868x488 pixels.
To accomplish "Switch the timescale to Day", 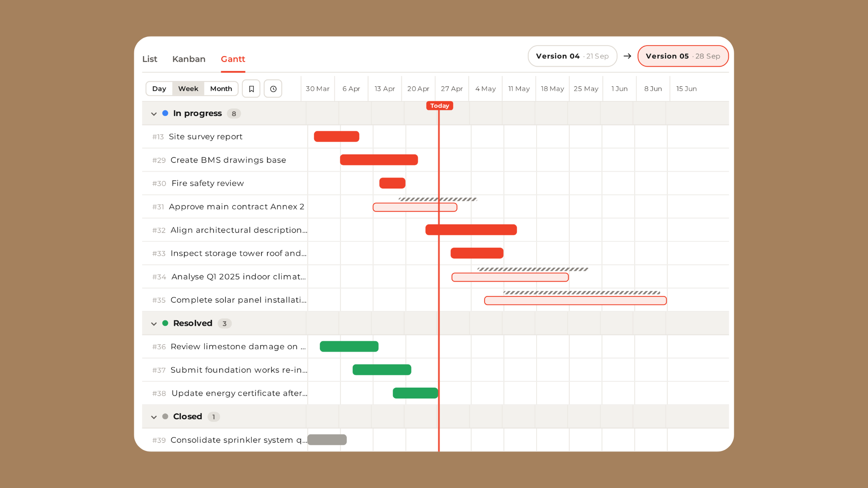I will coord(159,89).
